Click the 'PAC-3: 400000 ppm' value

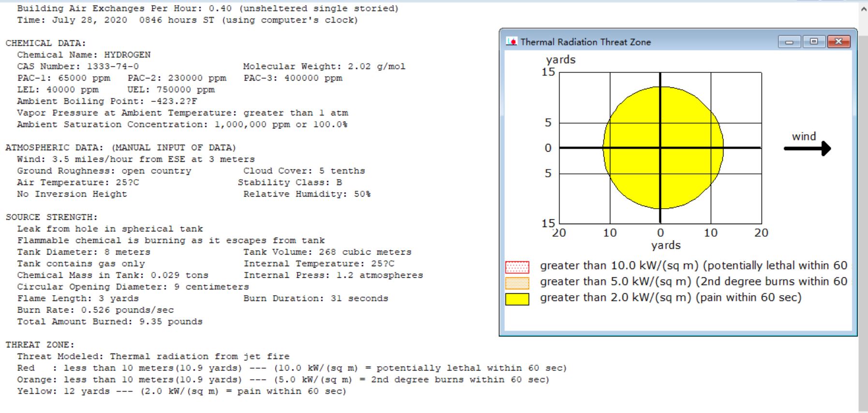point(293,78)
